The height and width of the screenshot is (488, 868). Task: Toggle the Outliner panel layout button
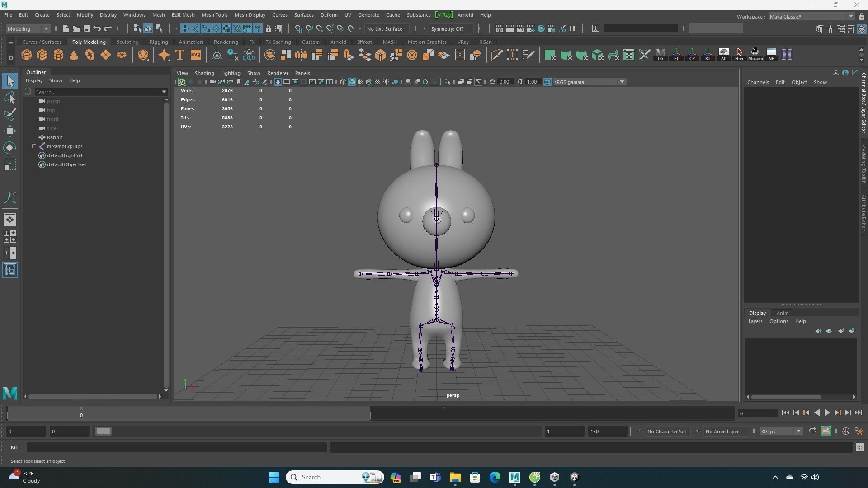tap(10, 270)
